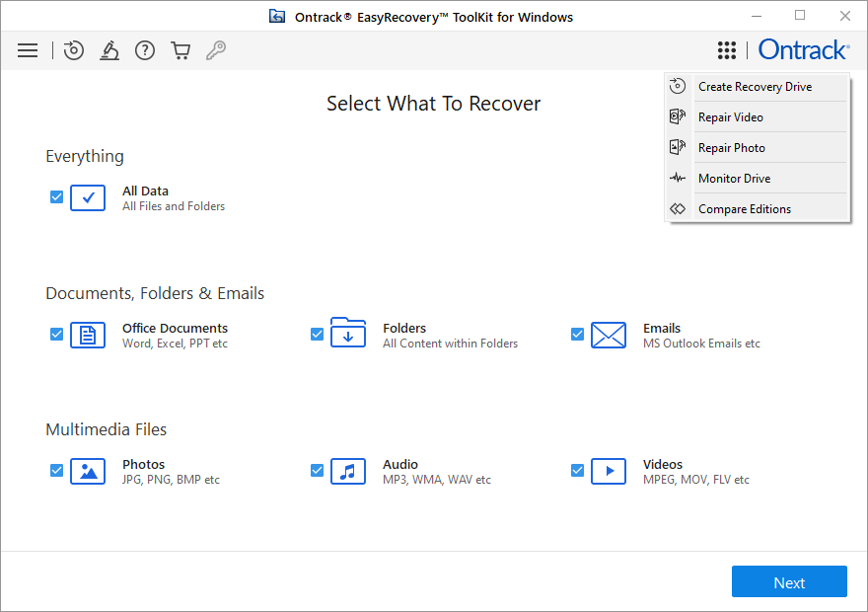Click the "Select What To Recover" heading

(x=433, y=104)
